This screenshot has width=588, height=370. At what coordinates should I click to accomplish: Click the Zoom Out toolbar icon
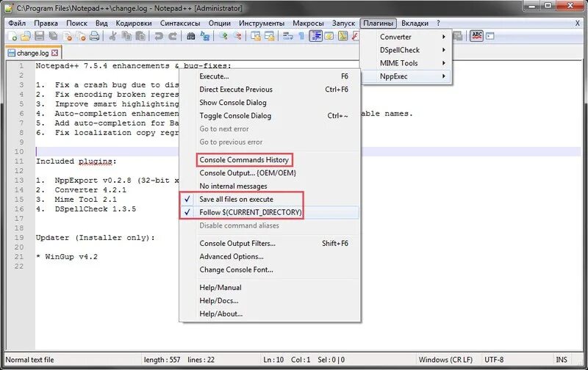click(237, 36)
